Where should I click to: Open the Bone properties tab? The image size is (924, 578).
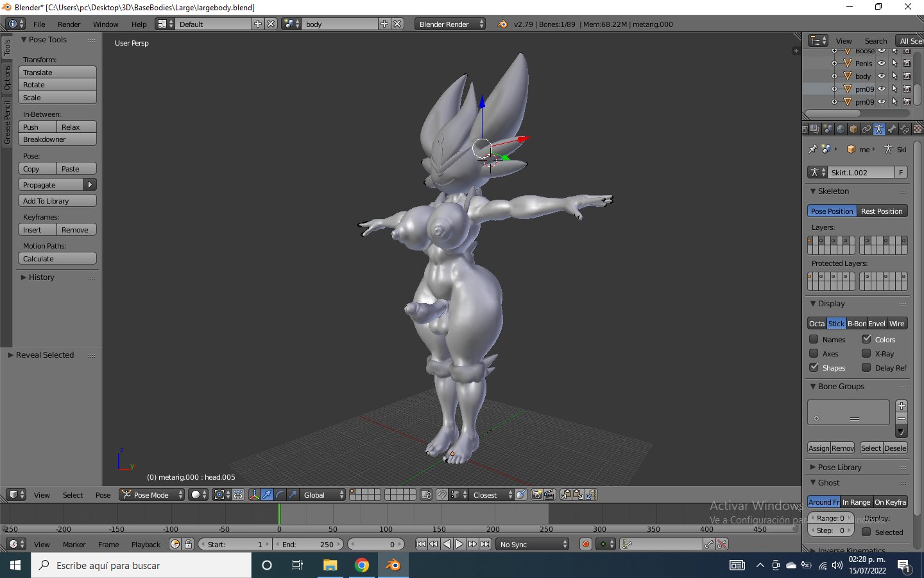pos(892,129)
